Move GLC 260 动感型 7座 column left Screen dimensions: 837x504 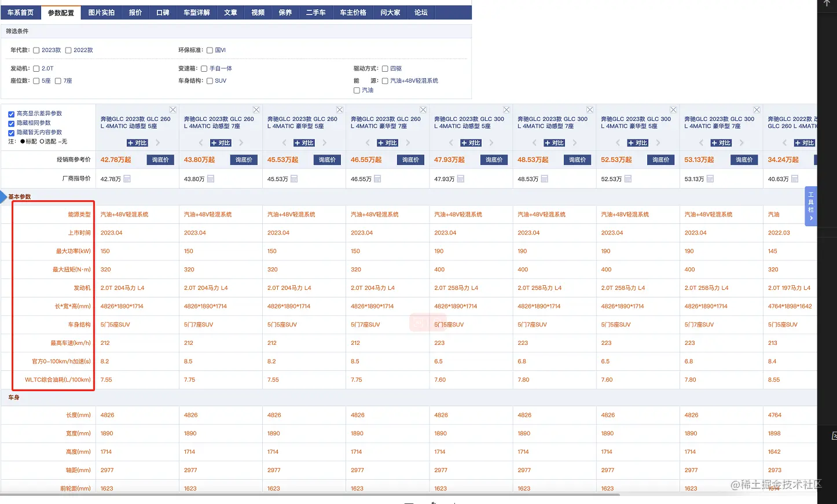click(200, 142)
